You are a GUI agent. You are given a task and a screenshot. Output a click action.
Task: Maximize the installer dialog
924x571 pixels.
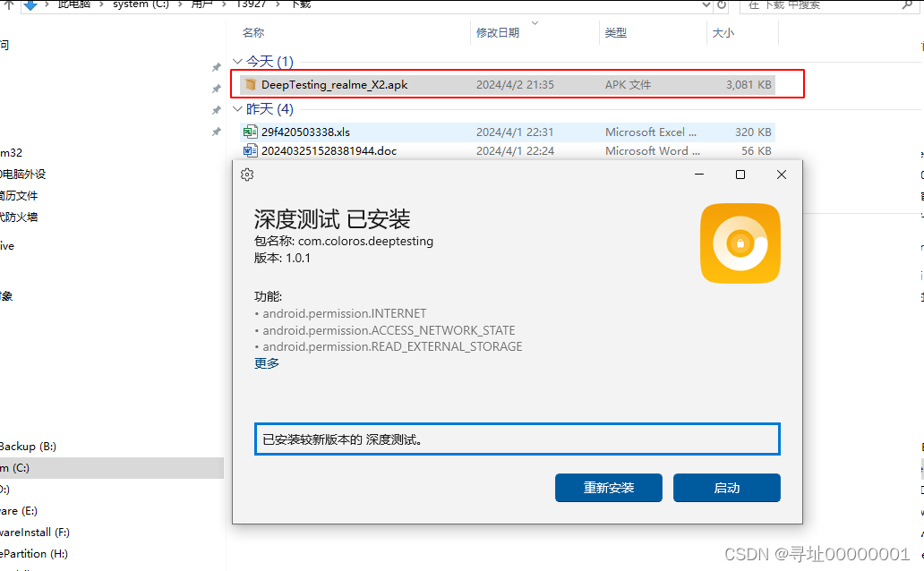740,175
